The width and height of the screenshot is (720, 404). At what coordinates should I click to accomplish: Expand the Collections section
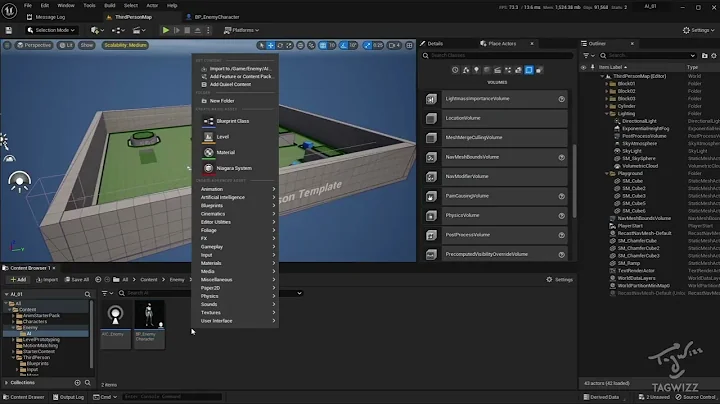[6, 382]
